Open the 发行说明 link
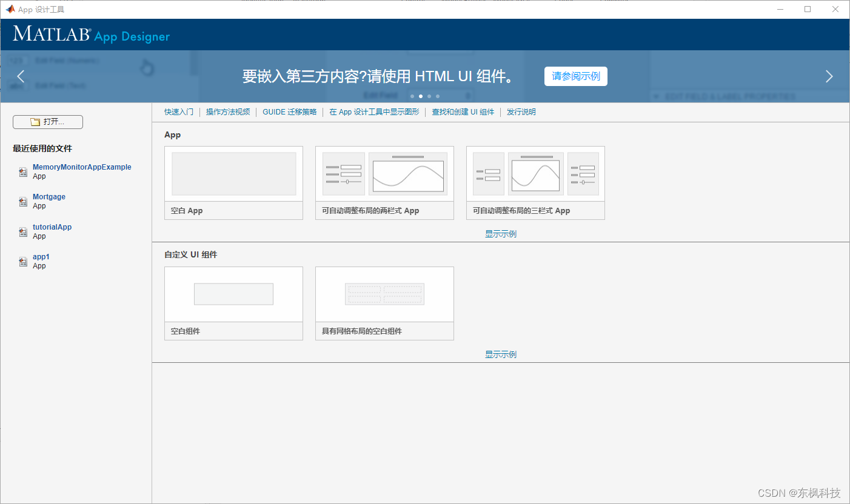Screen dimensions: 850x504 (521, 112)
